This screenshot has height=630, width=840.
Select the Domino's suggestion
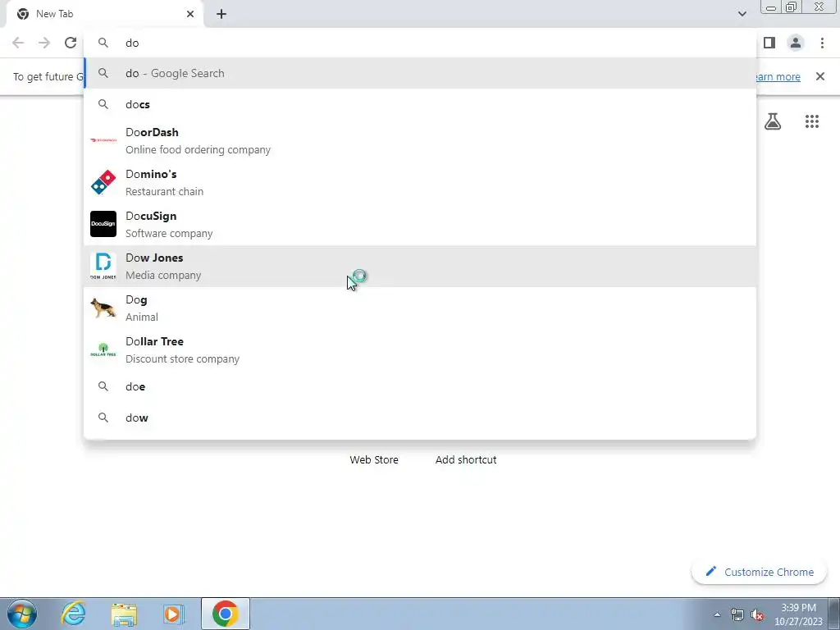(x=420, y=183)
